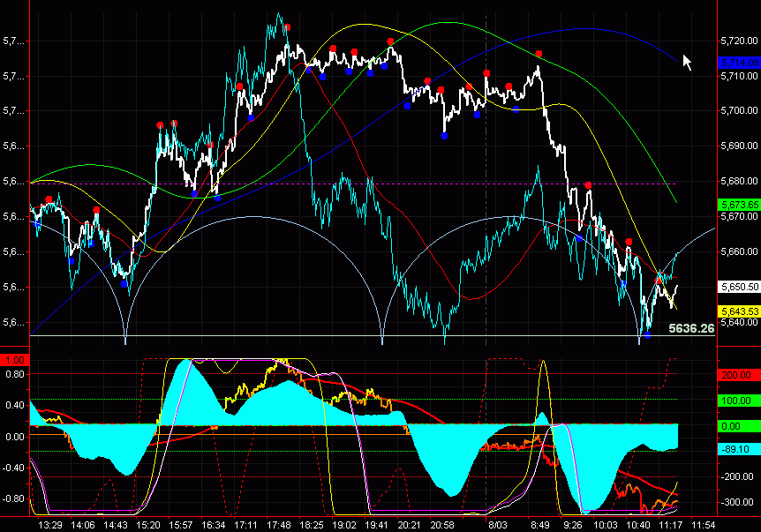Click the 5,670.00 price axis label
761x532 pixels.
coord(739,216)
